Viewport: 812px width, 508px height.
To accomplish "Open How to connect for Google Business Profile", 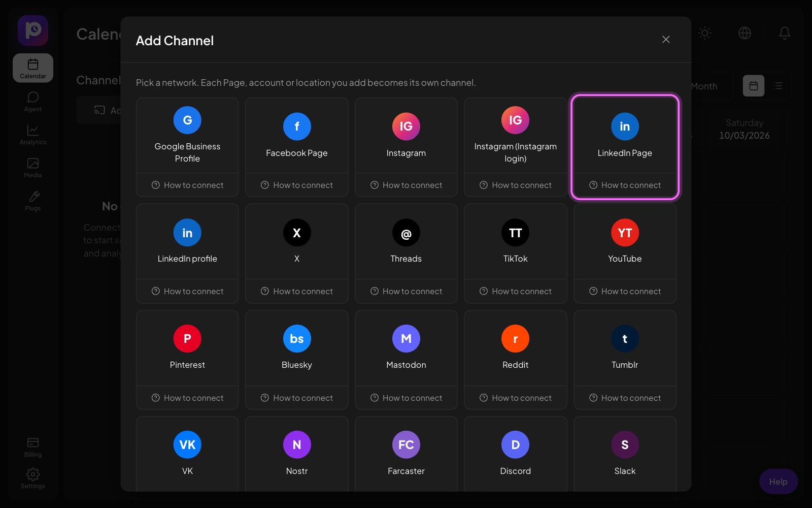I will [x=187, y=185].
